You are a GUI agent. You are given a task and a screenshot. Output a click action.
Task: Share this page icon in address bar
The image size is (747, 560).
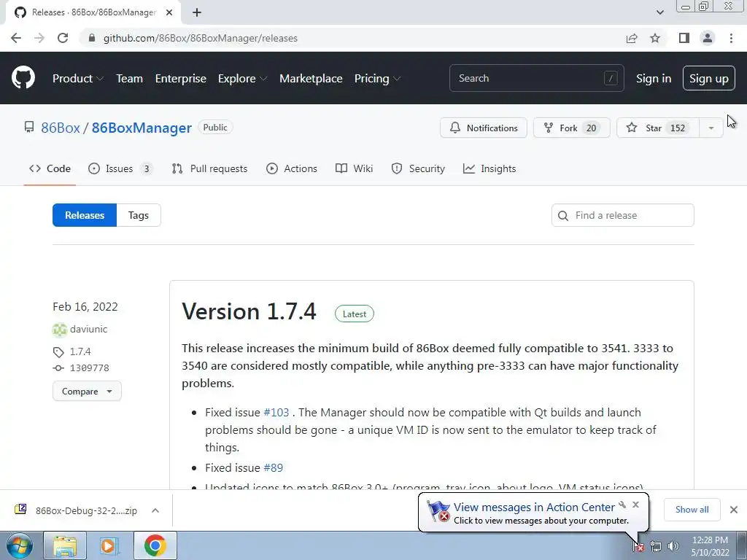point(632,38)
